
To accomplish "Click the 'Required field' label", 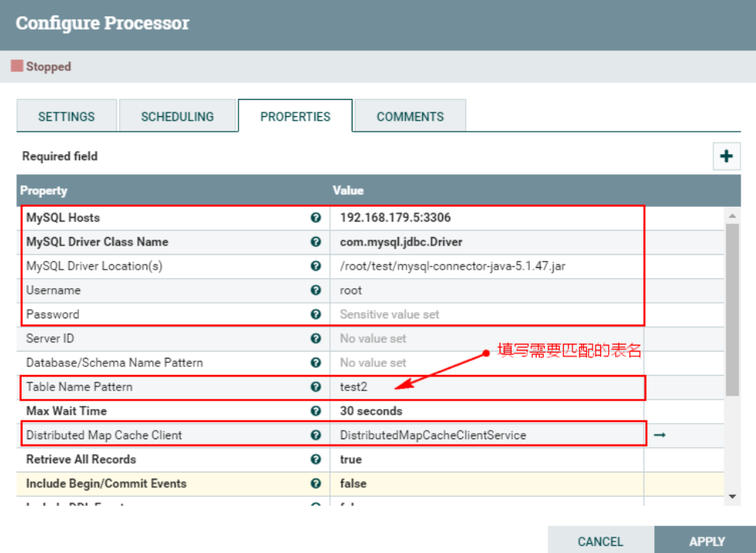I will pos(60,156).
